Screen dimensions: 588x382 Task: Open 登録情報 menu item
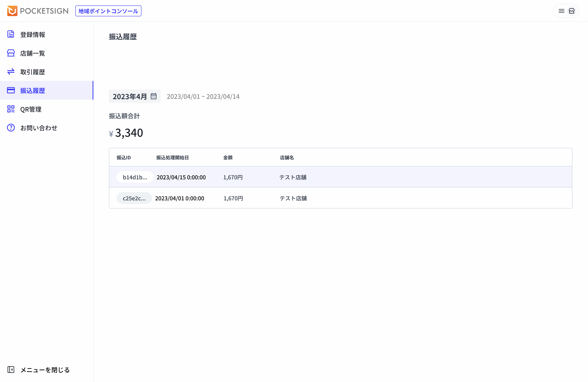pyautogui.click(x=33, y=35)
